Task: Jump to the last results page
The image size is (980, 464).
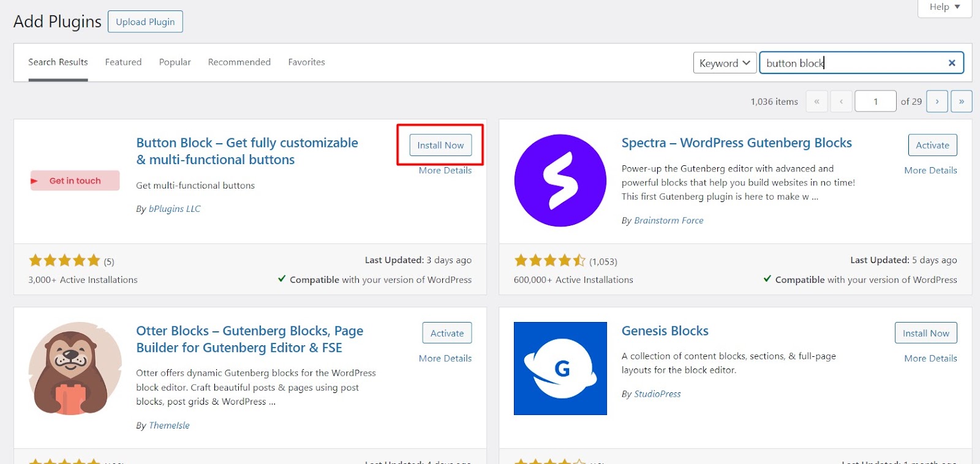Action: [x=962, y=101]
